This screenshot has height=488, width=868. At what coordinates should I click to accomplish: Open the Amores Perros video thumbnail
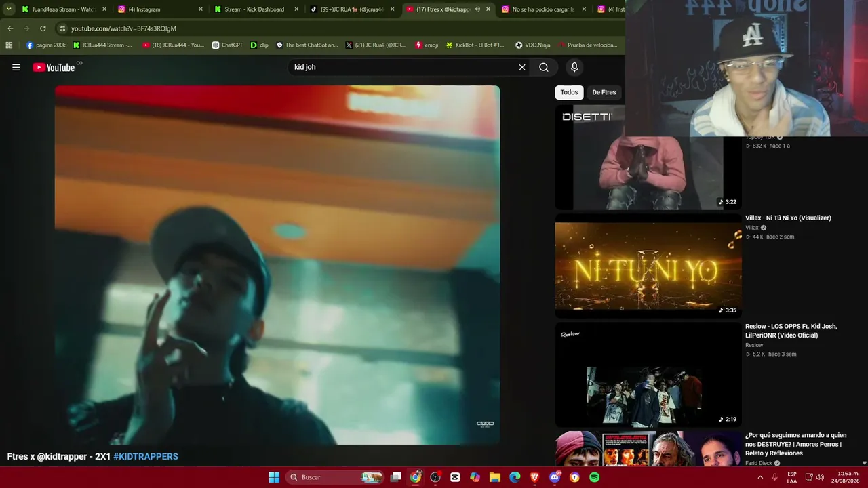pyautogui.click(x=648, y=449)
